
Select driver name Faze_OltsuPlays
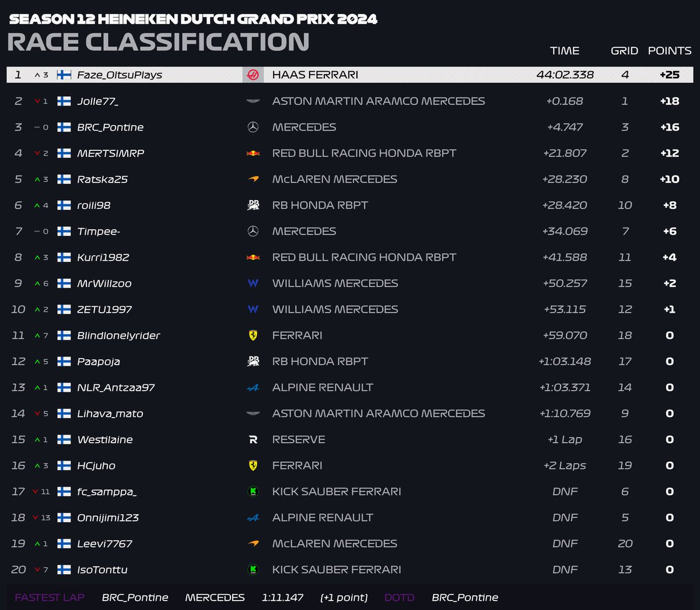click(120, 75)
